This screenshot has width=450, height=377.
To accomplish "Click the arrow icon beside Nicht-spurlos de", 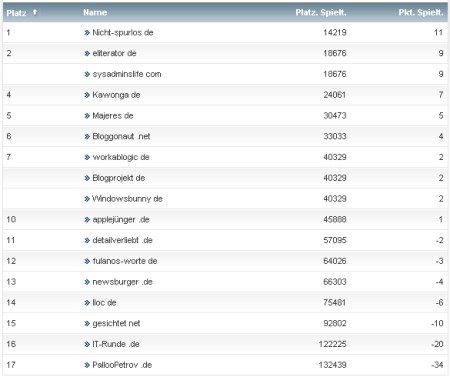I will pos(87,33).
